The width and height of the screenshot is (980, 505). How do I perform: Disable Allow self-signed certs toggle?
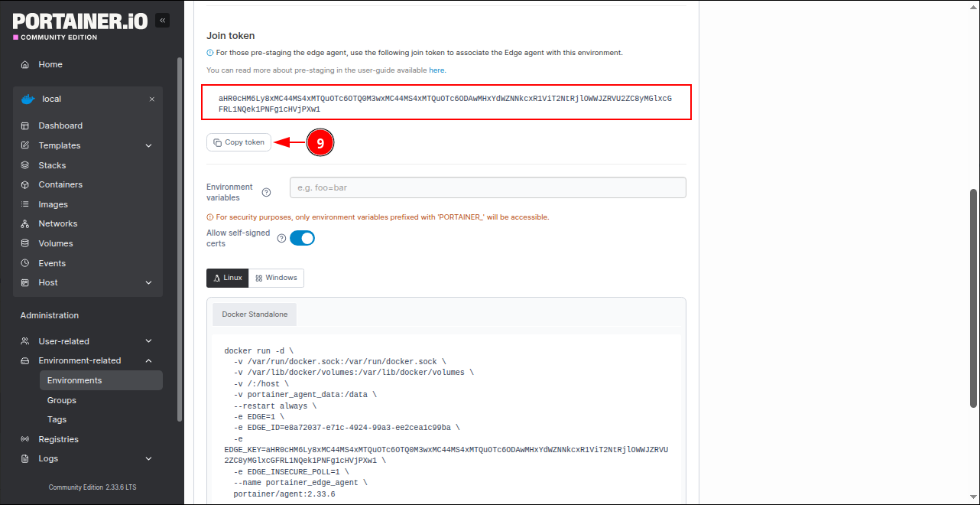pos(302,238)
